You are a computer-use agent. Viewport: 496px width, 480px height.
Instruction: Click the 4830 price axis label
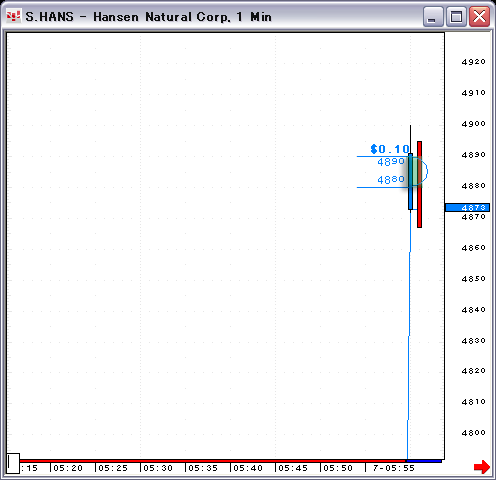tap(473, 341)
